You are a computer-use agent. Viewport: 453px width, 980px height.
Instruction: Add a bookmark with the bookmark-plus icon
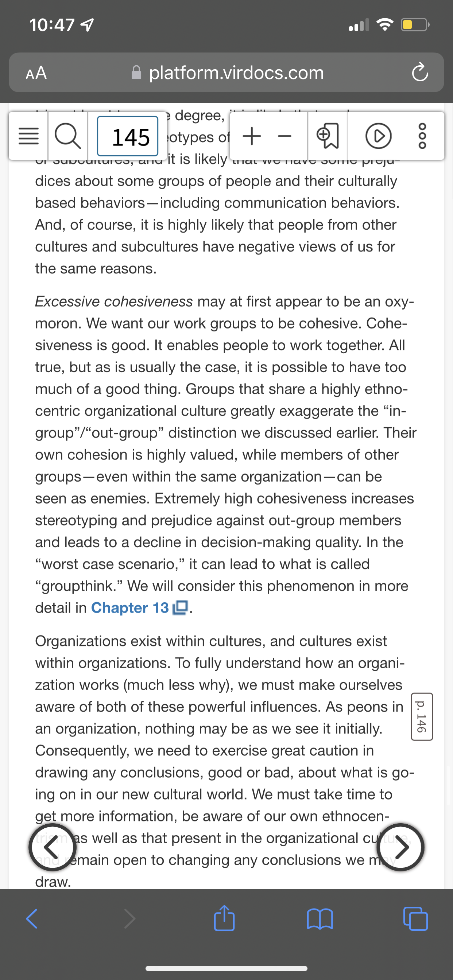[328, 136]
